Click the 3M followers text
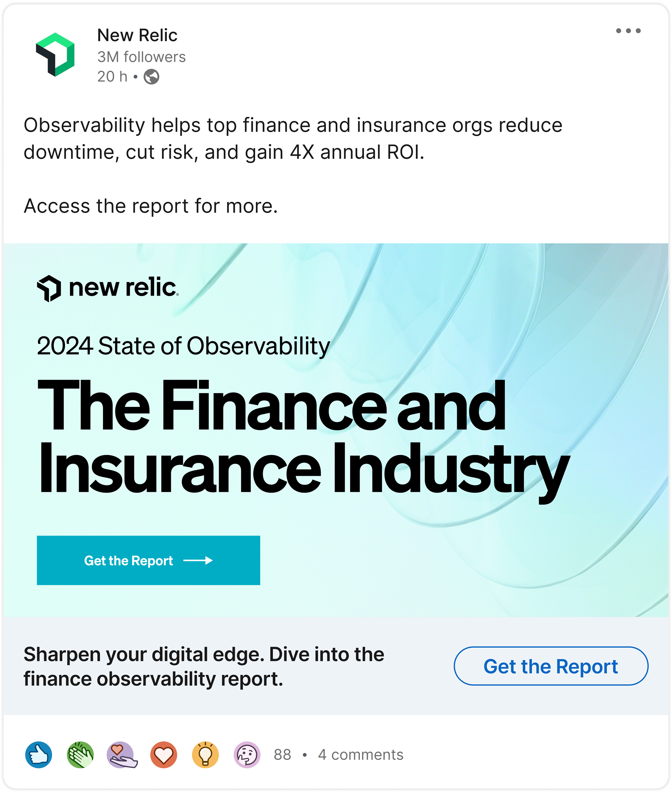The height and width of the screenshot is (792, 672). (x=141, y=57)
